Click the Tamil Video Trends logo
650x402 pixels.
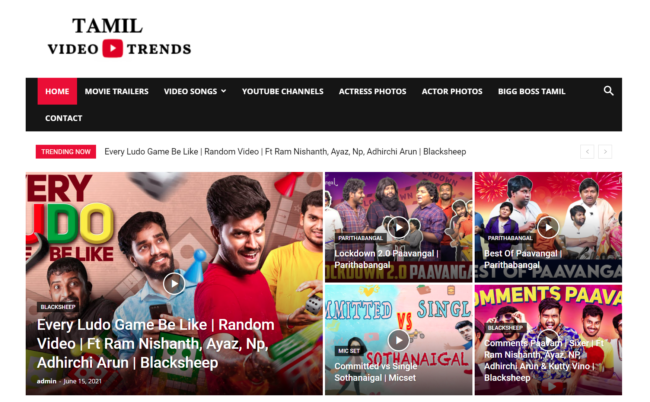tap(119, 37)
